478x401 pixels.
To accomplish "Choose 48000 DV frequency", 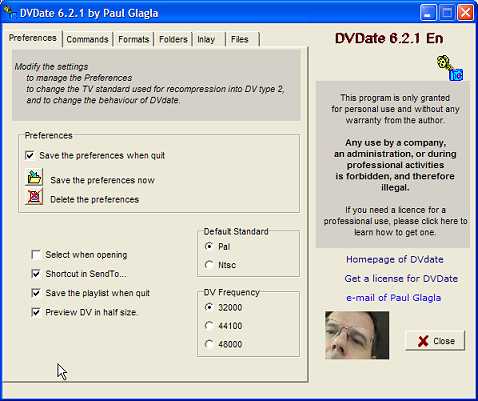I will click(x=209, y=344).
